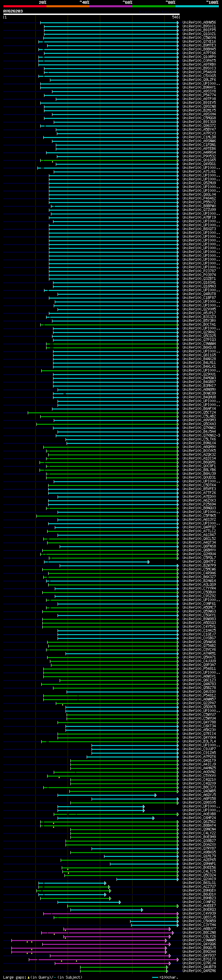Open hit UniRef100_C9WWW5

199,940
